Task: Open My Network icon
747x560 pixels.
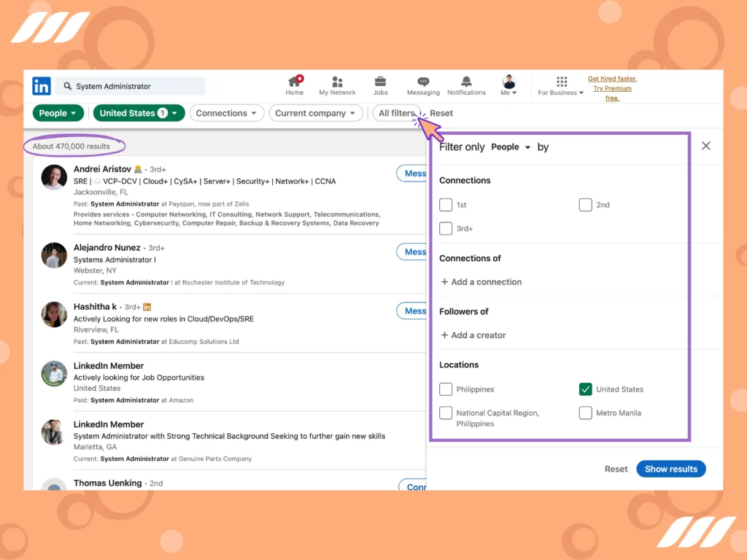Action: pos(337,82)
